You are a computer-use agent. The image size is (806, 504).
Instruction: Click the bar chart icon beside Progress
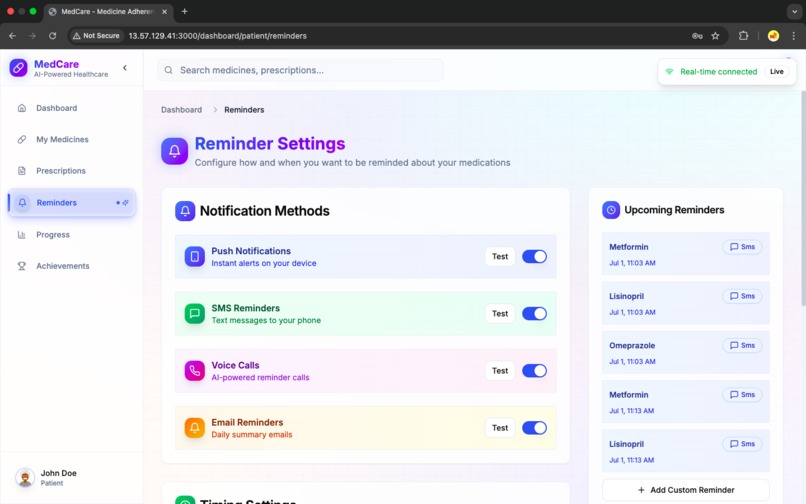(x=22, y=235)
